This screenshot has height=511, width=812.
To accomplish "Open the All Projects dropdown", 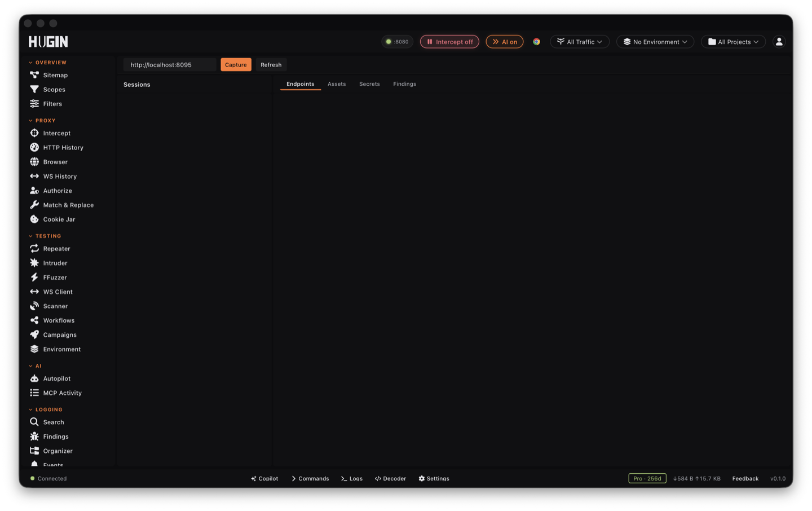I will 733,42.
